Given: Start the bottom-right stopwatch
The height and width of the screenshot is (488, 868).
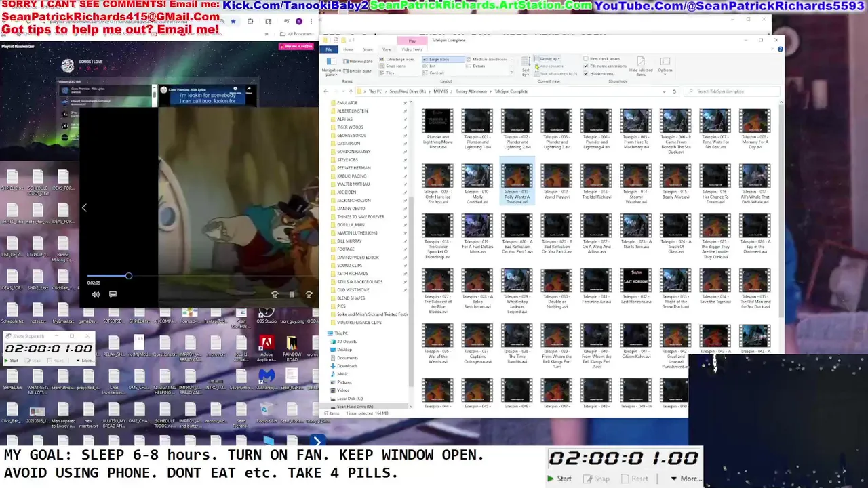Looking at the screenshot, I should 559,479.
